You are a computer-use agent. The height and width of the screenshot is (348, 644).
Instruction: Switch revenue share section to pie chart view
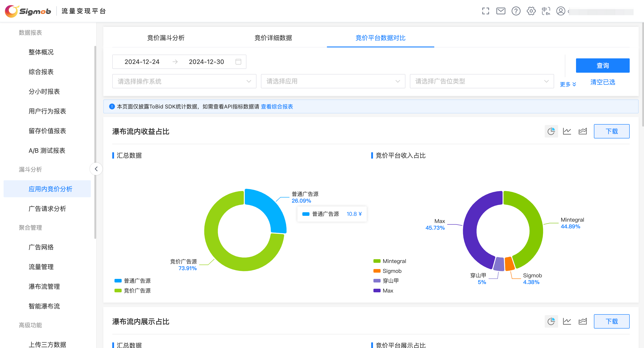[x=551, y=131]
